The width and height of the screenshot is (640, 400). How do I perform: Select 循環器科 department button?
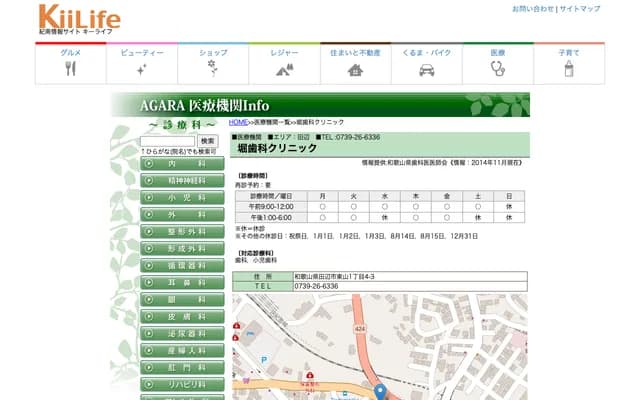point(182,266)
